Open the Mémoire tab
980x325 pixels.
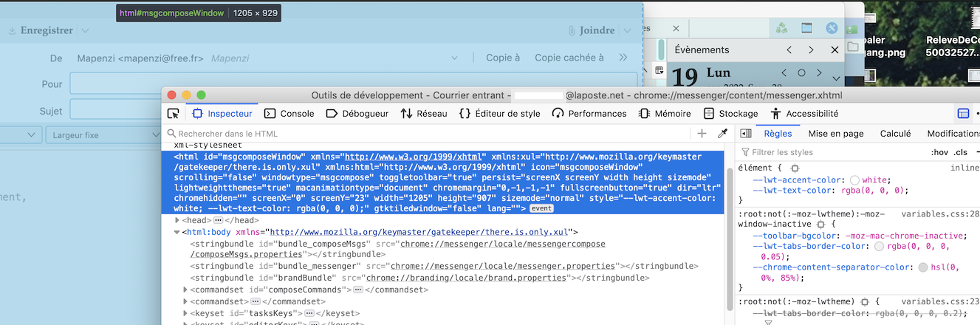[x=665, y=114]
